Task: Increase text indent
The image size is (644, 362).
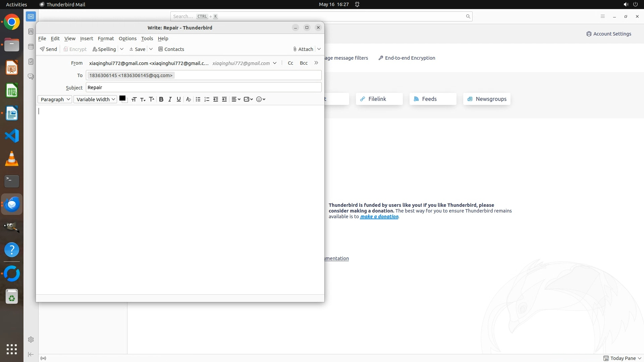Action: [x=224, y=99]
